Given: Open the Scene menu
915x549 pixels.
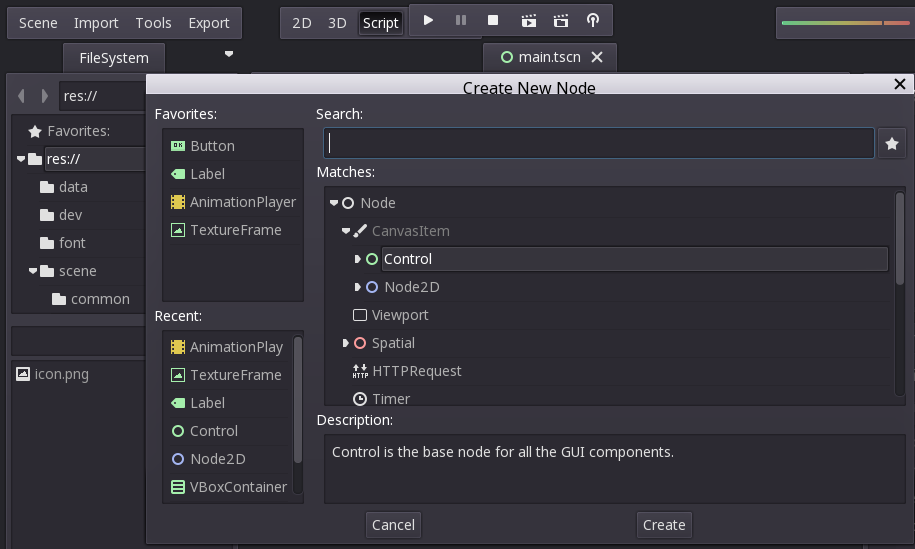Looking at the screenshot, I should click(38, 23).
